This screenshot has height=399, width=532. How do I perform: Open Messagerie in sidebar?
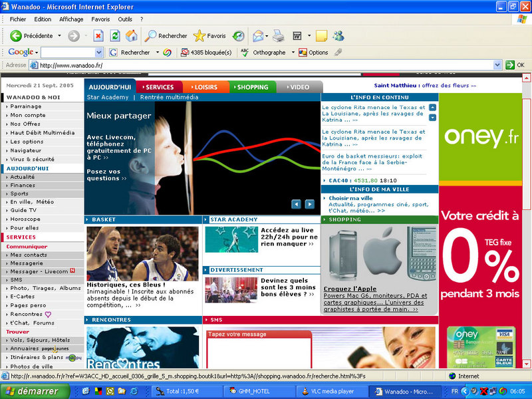tap(27, 263)
